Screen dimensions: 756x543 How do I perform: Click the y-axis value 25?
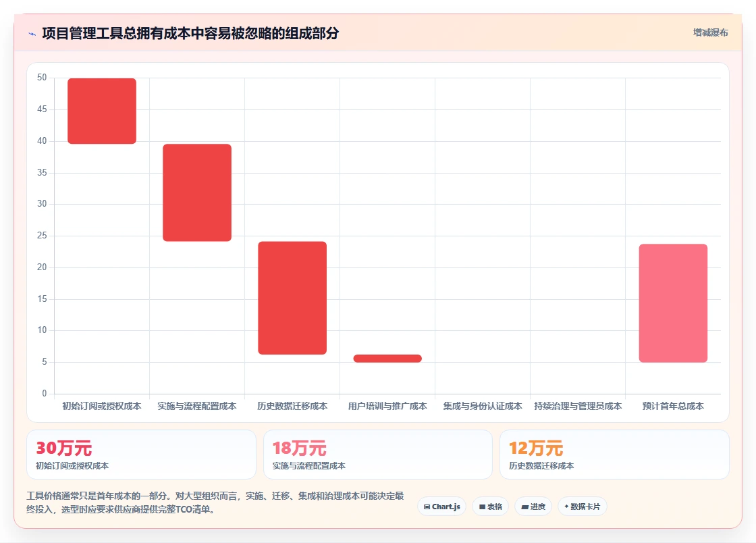[42, 235]
